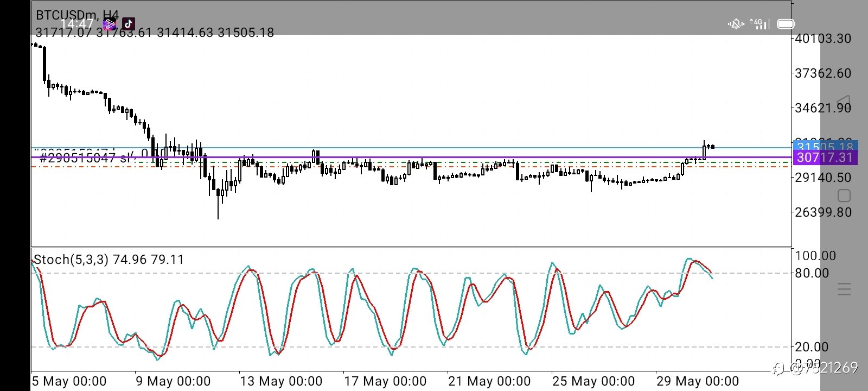Screen dimensions: 868x391
Task: Tap the 4G signal strength icon
Action: [x=759, y=24]
